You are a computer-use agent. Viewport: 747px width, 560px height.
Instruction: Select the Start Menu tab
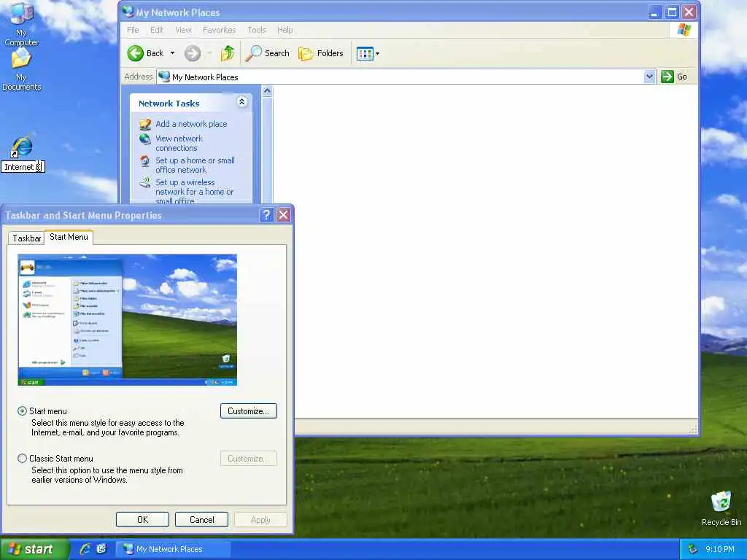tap(69, 237)
